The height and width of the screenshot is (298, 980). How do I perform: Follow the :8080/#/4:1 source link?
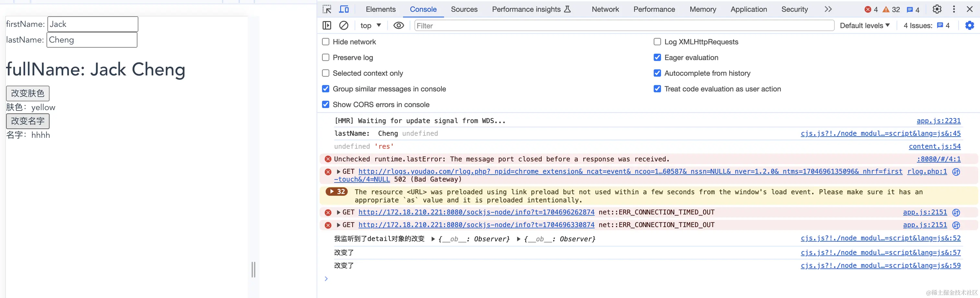click(x=939, y=159)
